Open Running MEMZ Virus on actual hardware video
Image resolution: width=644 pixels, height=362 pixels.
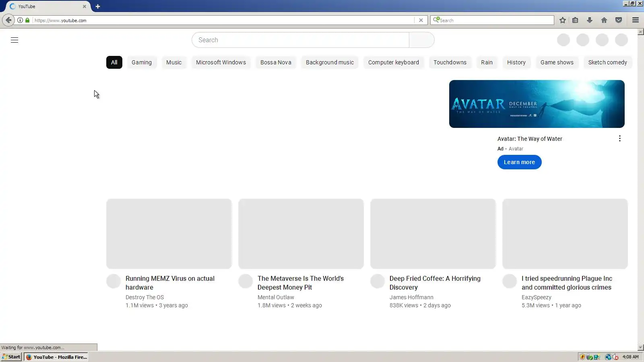click(170, 283)
